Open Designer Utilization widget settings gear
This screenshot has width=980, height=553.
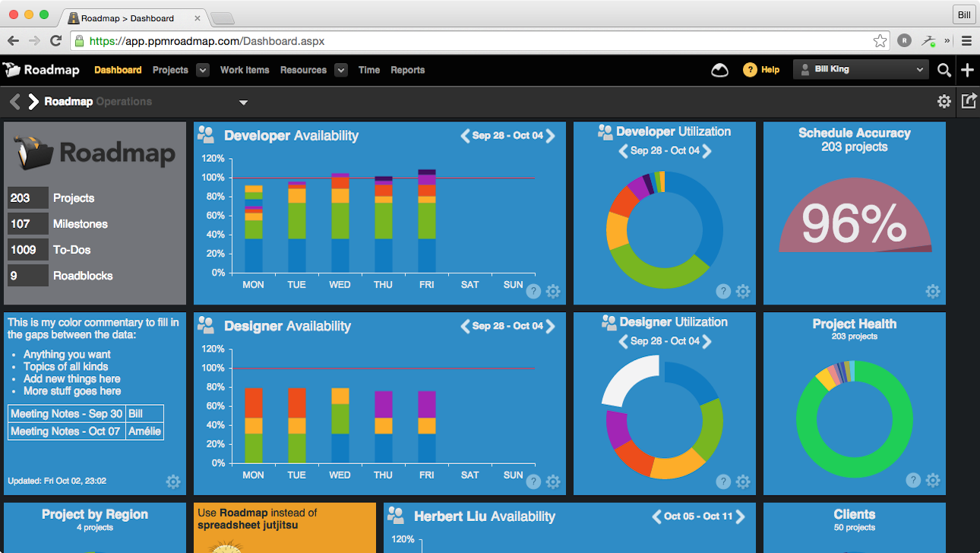click(743, 482)
